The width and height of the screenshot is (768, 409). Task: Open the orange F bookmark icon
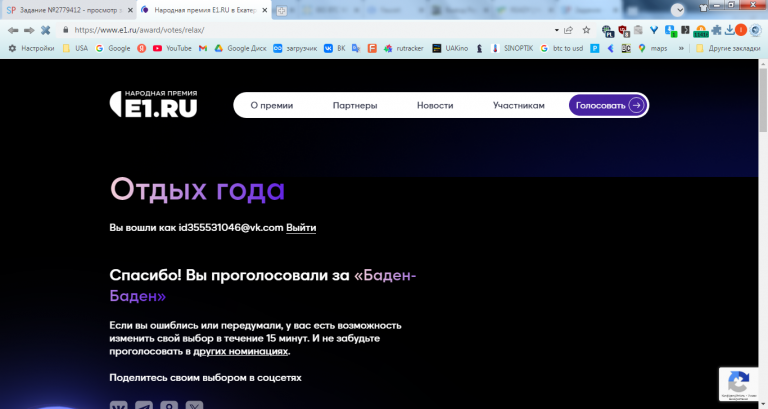[372, 48]
